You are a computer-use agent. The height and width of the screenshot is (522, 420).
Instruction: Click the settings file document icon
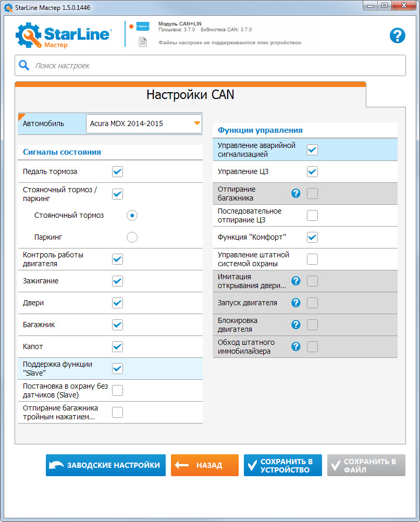tap(143, 42)
